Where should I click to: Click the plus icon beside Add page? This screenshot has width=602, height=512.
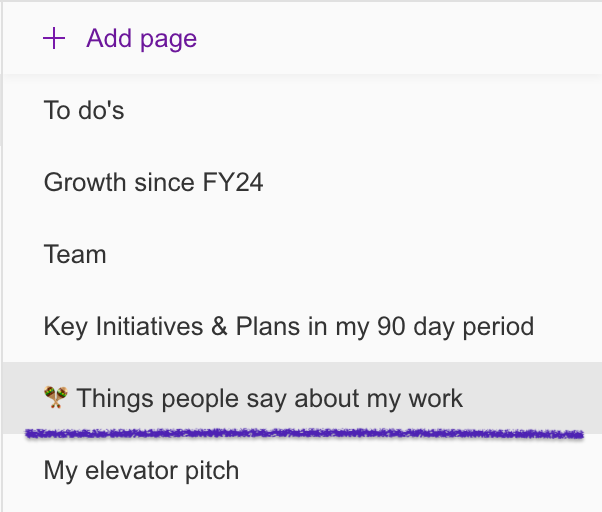click(54, 39)
